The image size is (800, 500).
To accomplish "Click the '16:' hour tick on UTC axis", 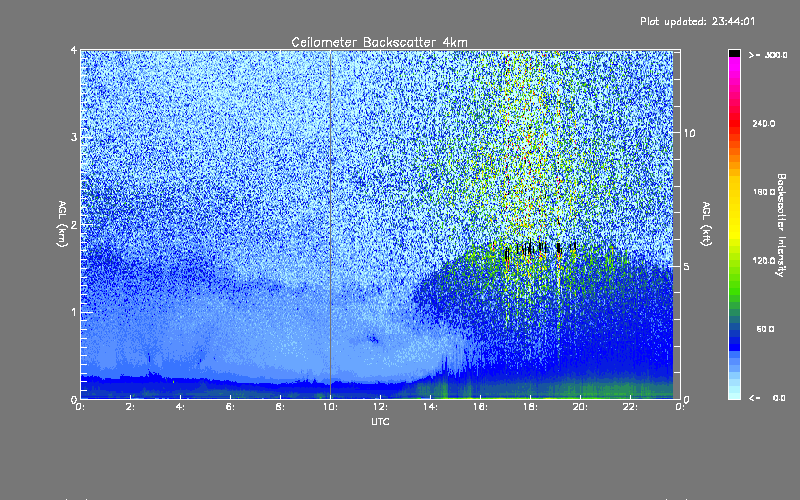I will pos(480,407).
